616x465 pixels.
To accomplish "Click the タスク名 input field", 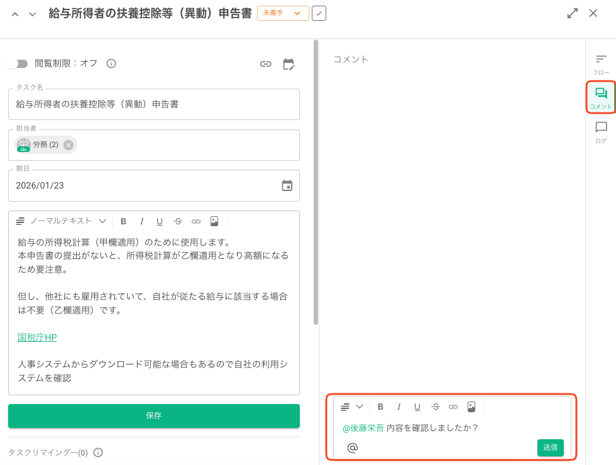I will click(154, 104).
